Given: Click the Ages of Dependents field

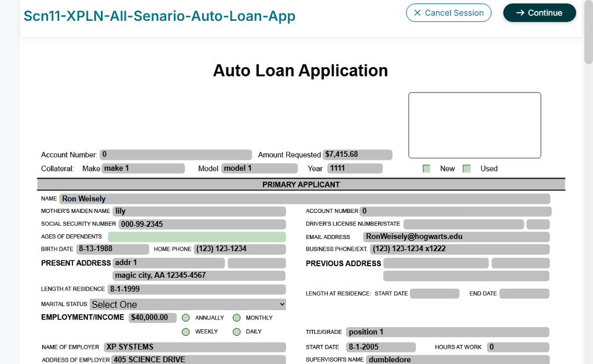Looking at the screenshot, I should tap(197, 237).
